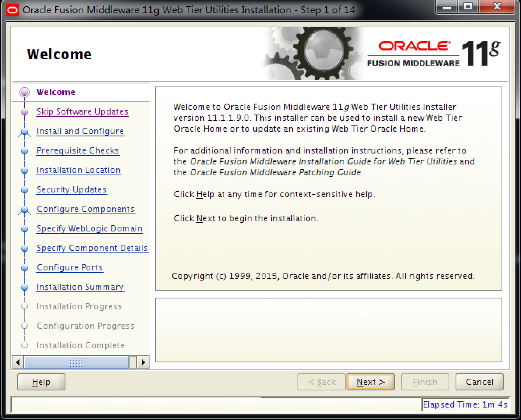Click the empty message pane below the welcome text
This screenshot has height=420, width=521.
click(329, 330)
